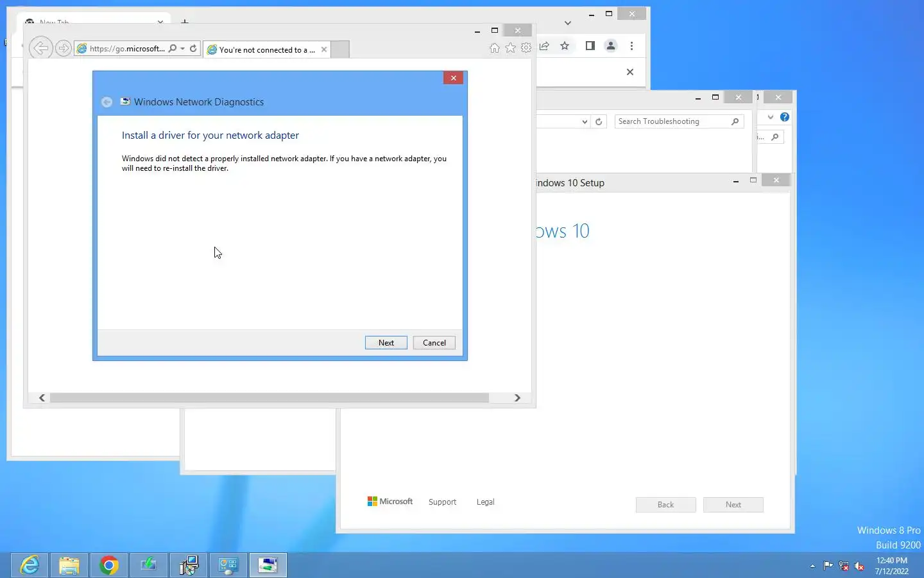Click Back in Windows 10 Setup
This screenshot has height=578, width=924.
click(x=665, y=505)
